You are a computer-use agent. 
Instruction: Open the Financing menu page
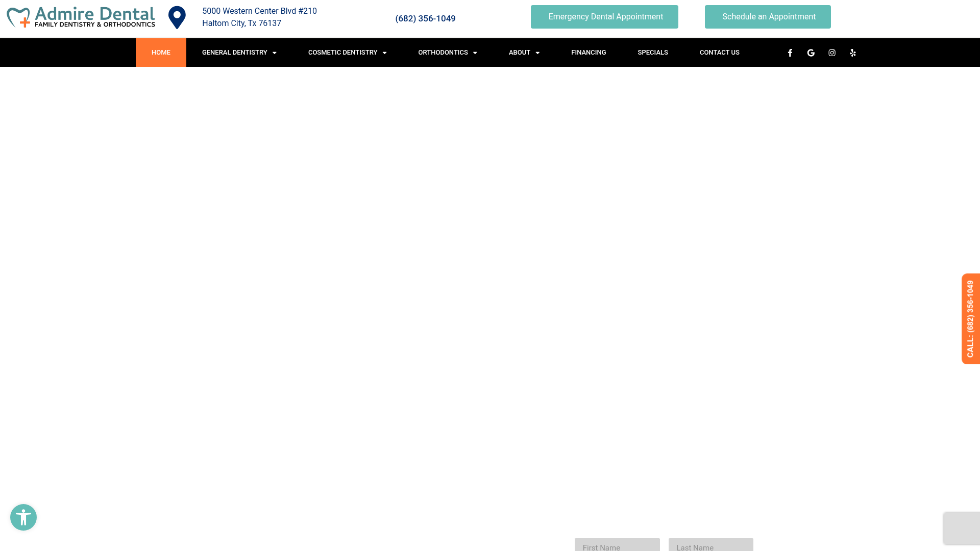pos(588,53)
